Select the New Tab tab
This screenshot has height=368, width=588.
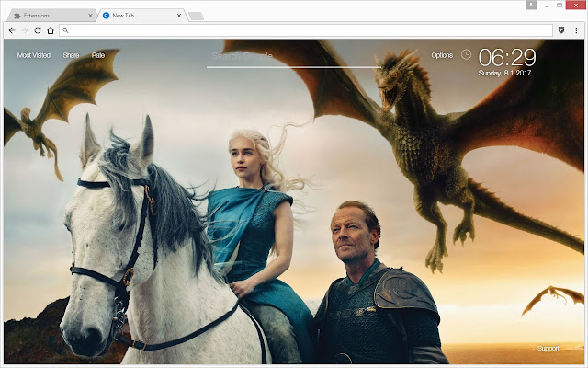click(x=142, y=16)
